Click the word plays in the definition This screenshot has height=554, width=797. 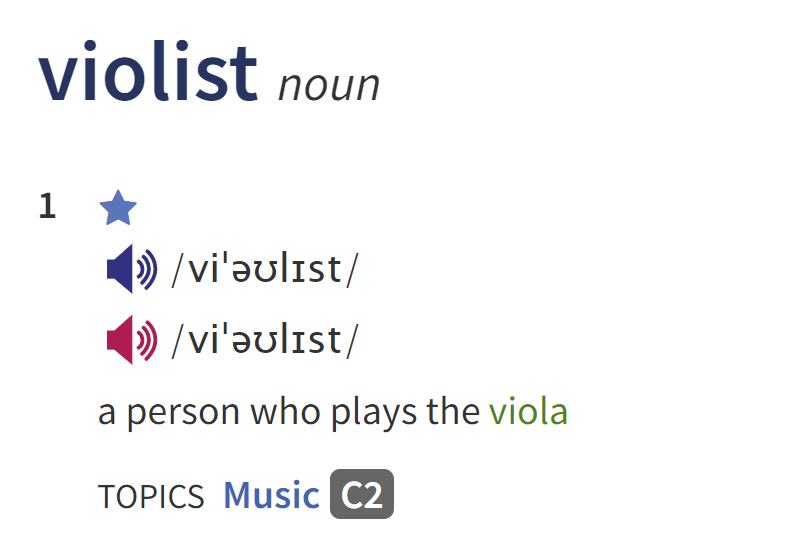[x=375, y=413]
